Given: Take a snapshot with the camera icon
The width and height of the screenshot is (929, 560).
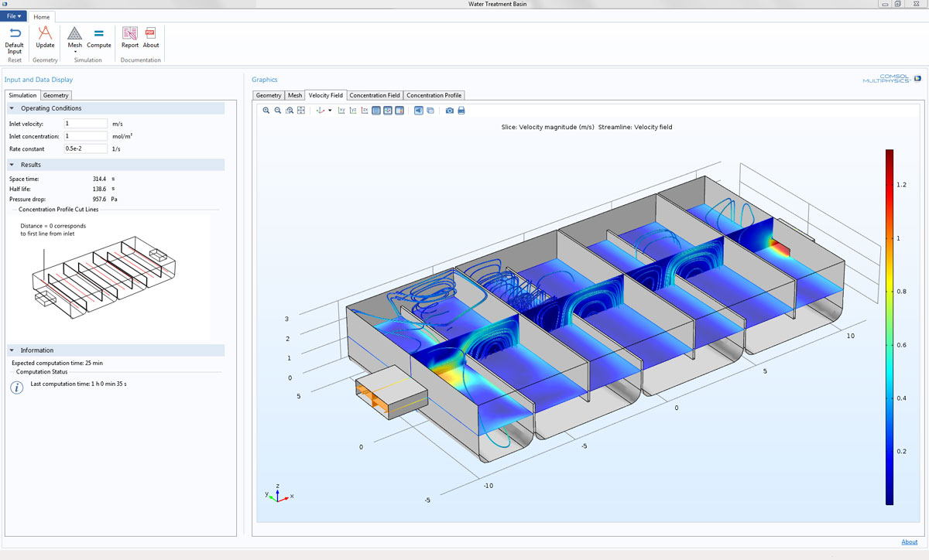Looking at the screenshot, I should (450, 111).
